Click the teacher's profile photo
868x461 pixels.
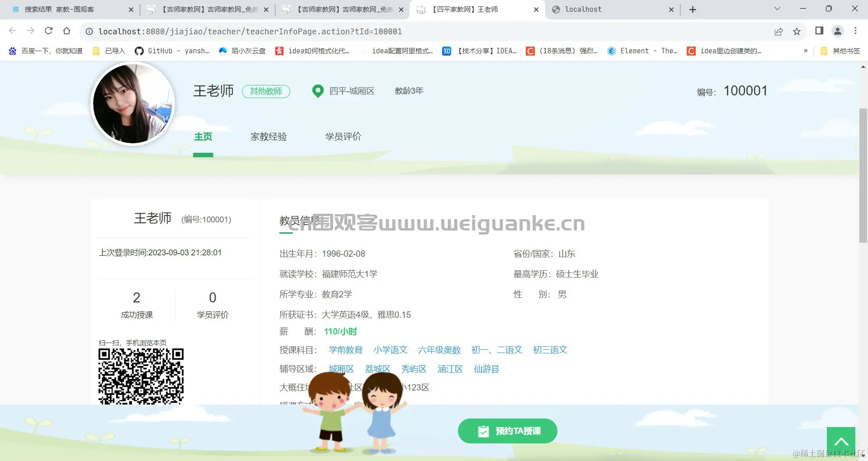133,103
